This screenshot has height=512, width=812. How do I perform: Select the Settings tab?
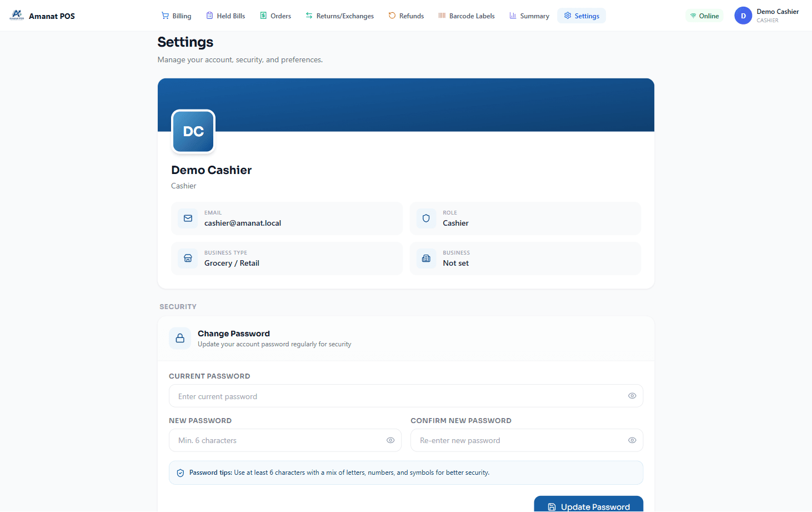coord(582,16)
